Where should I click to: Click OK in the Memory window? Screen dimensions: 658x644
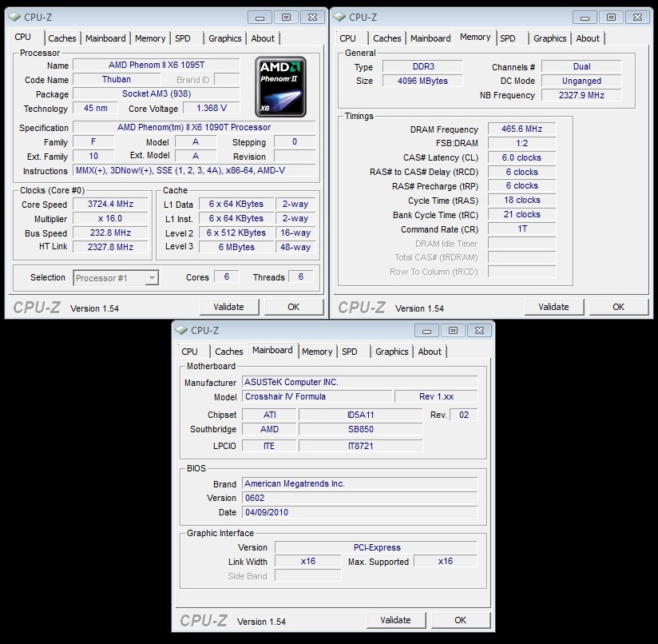tap(618, 307)
